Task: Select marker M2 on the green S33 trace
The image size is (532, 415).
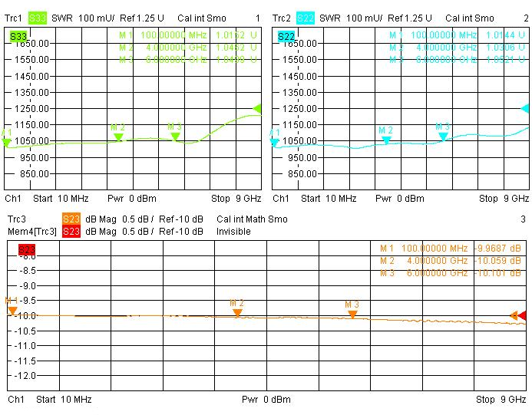Action: [118, 137]
